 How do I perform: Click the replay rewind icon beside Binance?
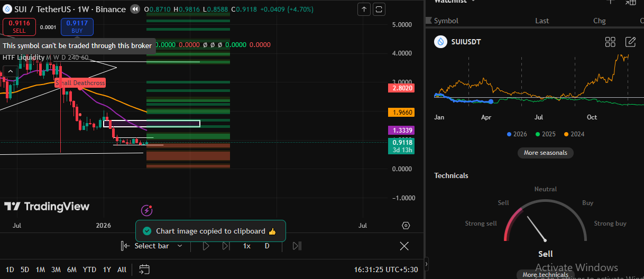click(135, 9)
